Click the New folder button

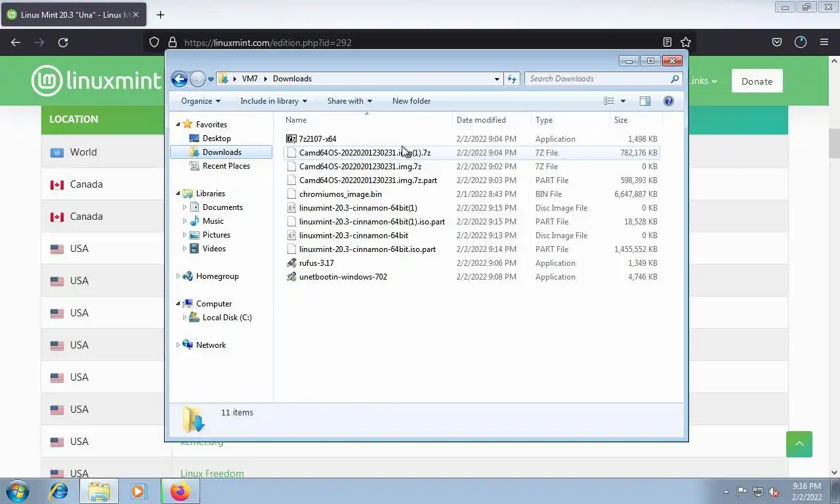click(x=411, y=101)
